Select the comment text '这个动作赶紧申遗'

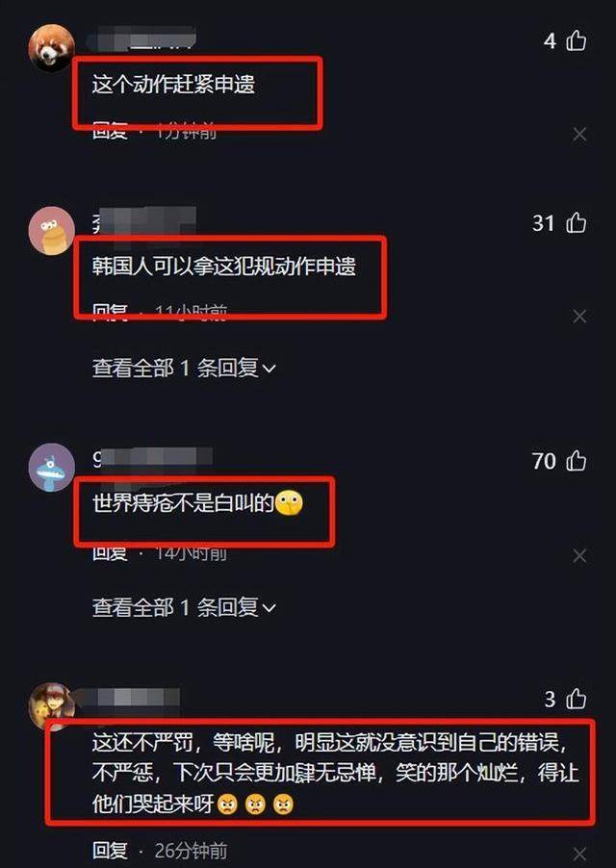click(x=173, y=85)
